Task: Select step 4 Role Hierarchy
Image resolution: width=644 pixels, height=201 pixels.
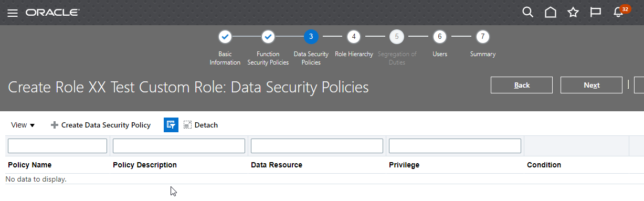Action: point(354,37)
